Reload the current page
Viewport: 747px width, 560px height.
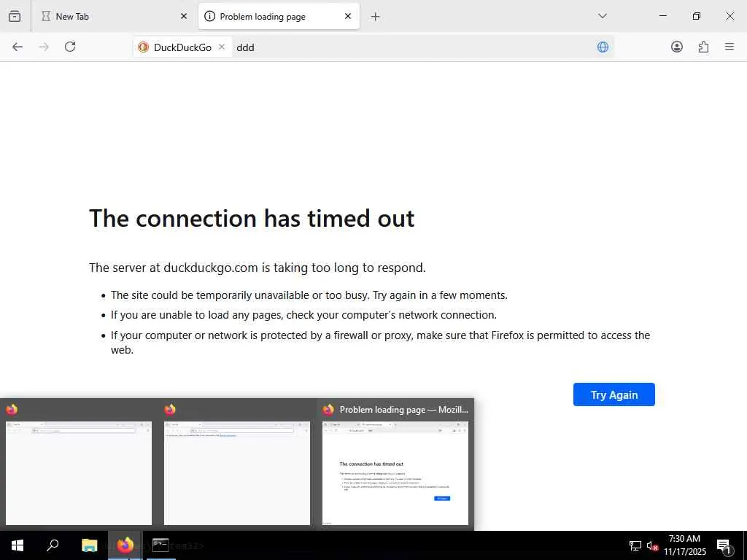(70, 47)
